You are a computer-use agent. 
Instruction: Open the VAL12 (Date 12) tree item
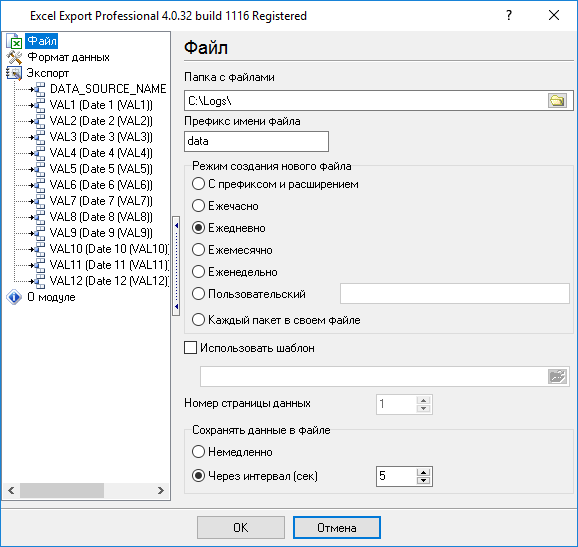click(109, 281)
